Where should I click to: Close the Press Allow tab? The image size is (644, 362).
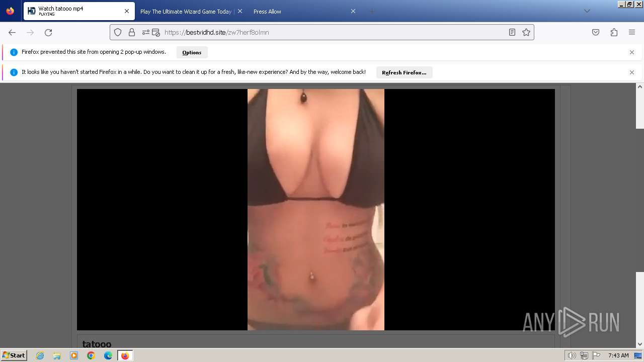(353, 11)
